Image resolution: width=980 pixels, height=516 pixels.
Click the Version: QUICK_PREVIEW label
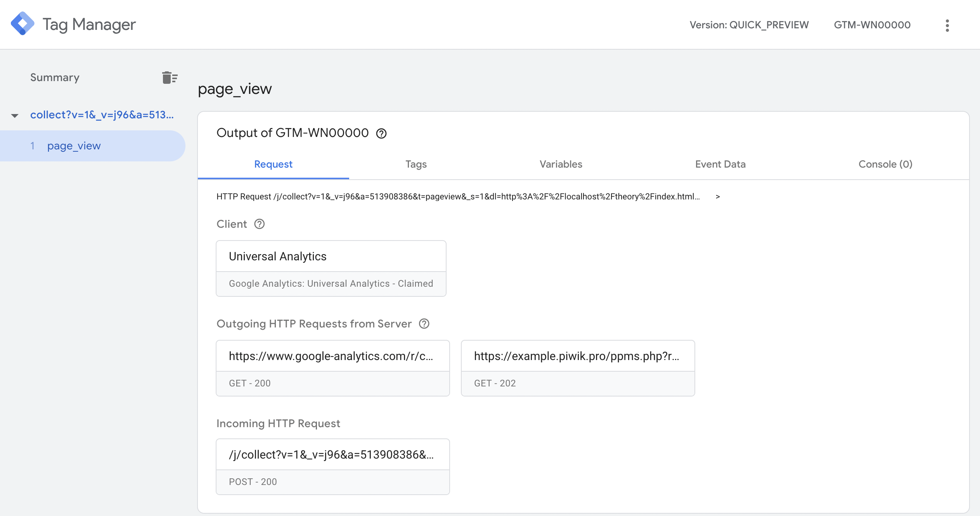(x=749, y=25)
